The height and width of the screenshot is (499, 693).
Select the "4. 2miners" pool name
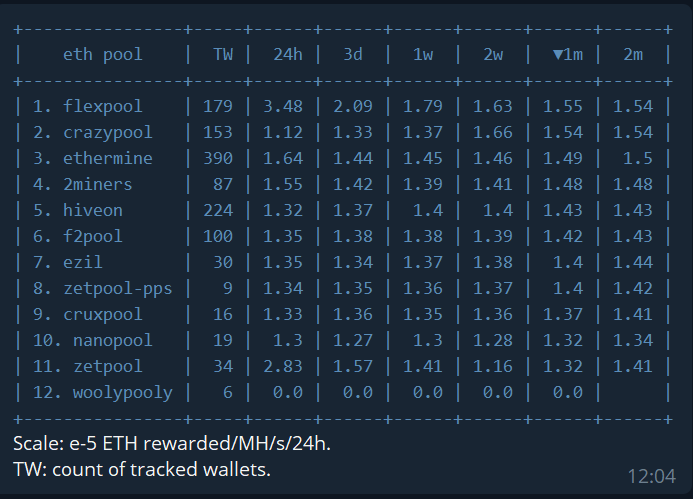[83, 184]
